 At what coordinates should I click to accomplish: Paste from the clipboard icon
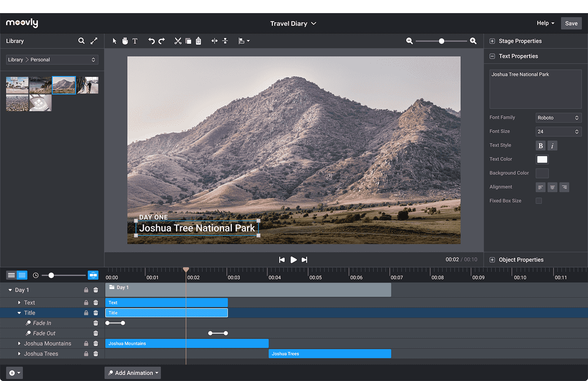click(198, 41)
